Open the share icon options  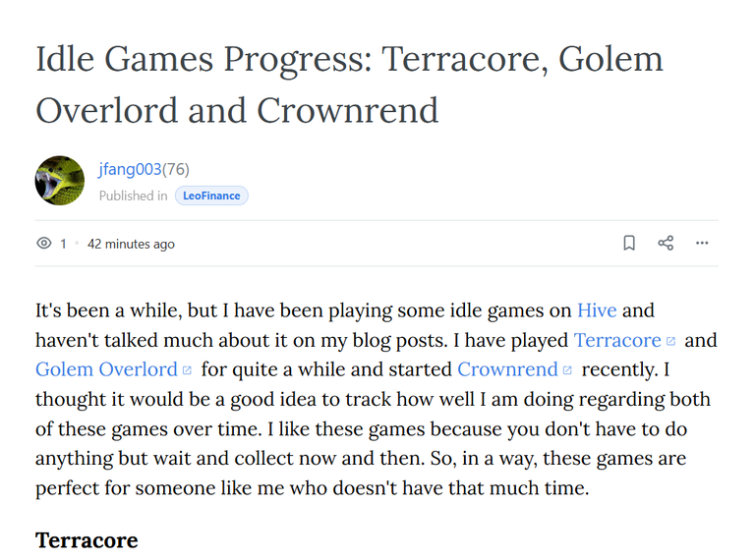[666, 243]
